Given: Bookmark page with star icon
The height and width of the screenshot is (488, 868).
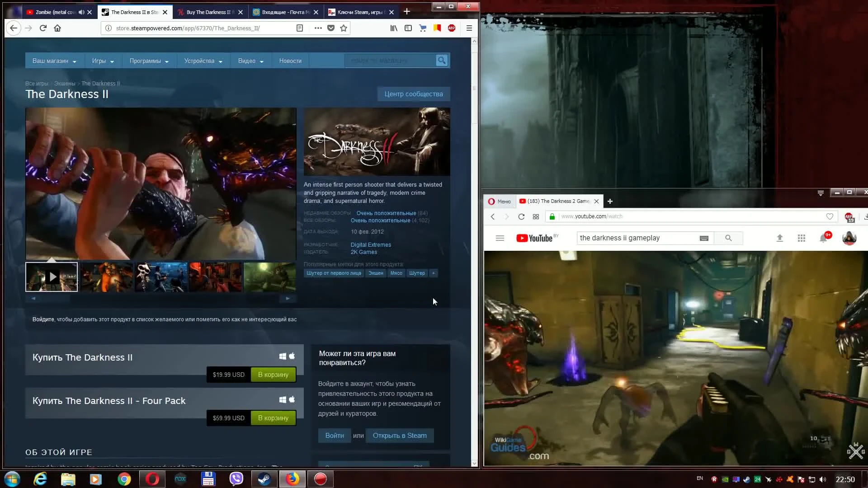Looking at the screenshot, I should pos(344,28).
